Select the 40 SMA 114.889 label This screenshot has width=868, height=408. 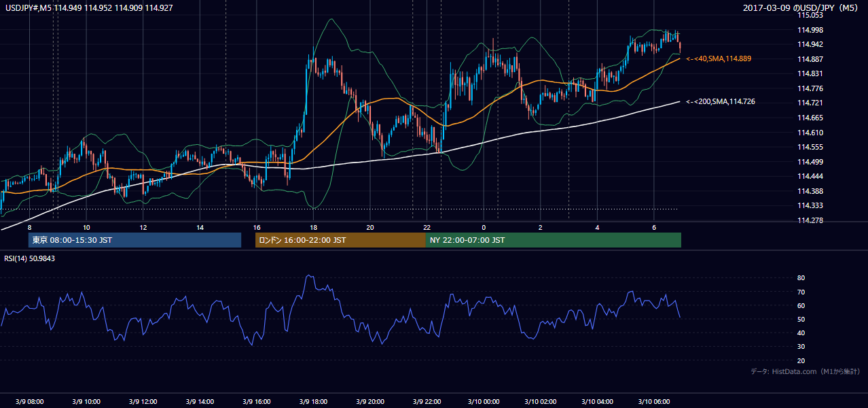pyautogui.click(x=719, y=59)
